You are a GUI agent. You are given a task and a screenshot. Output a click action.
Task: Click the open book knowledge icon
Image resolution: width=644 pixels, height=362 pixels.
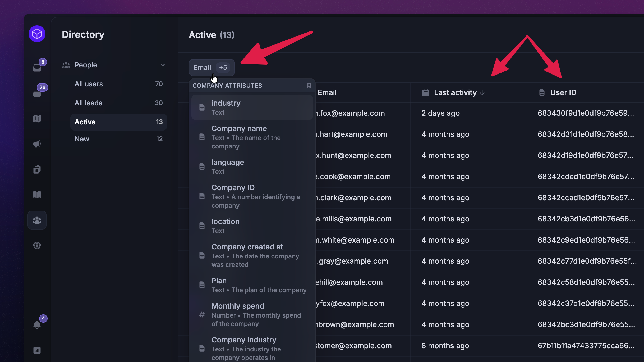pos(37,195)
